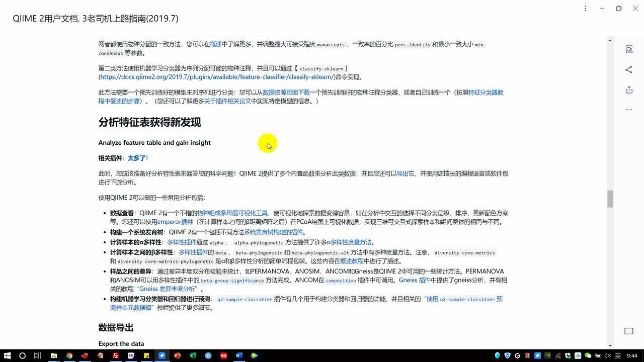Open the Gneiss 插件 link
The image size is (644, 362).
point(415,280)
